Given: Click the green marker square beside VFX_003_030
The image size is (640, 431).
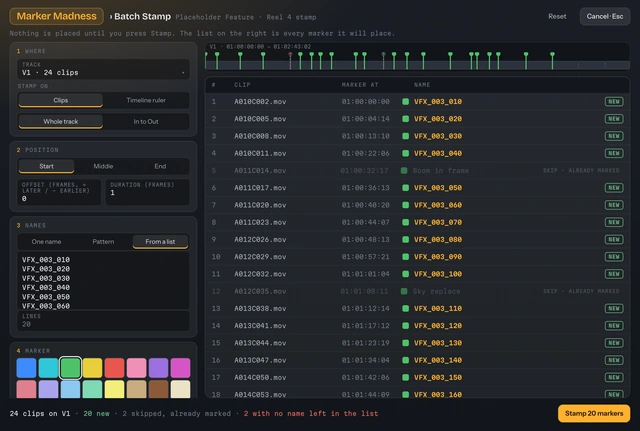Looking at the screenshot, I should 405,136.
